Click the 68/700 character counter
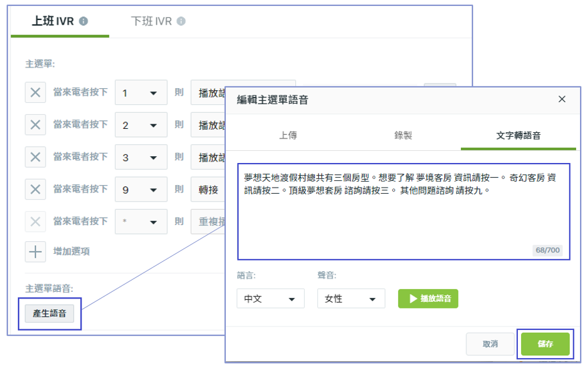588x368 pixels. [547, 250]
